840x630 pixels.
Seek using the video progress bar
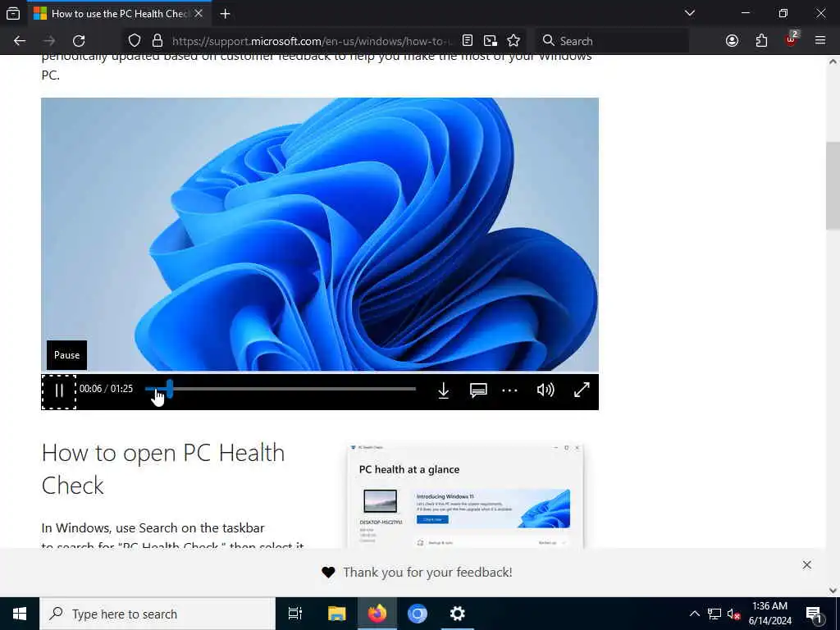pos(281,389)
